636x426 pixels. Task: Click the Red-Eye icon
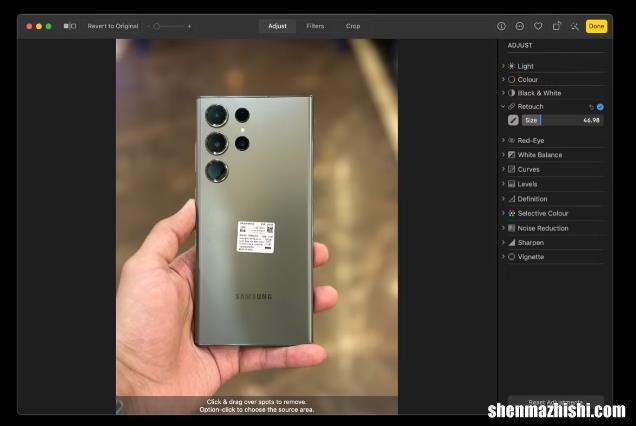point(511,140)
